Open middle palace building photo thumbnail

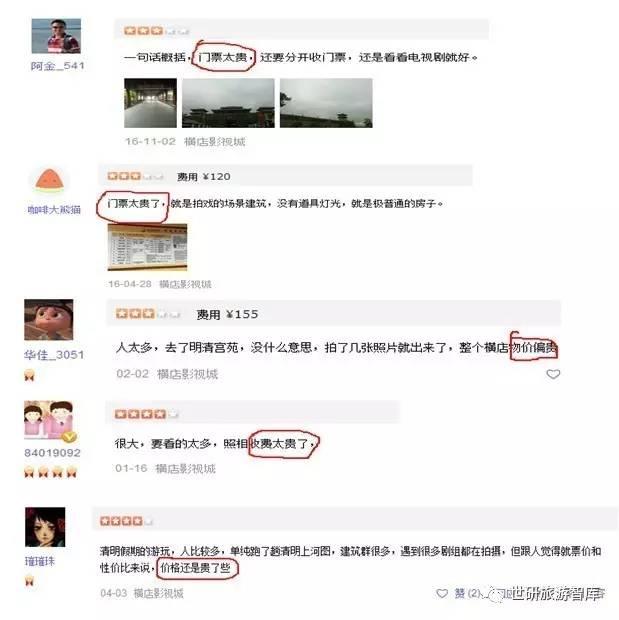point(228,103)
